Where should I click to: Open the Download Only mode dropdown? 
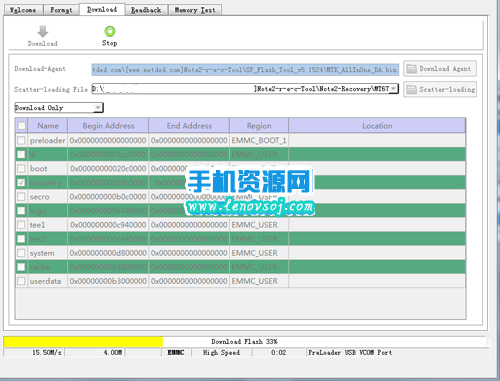click(98, 107)
